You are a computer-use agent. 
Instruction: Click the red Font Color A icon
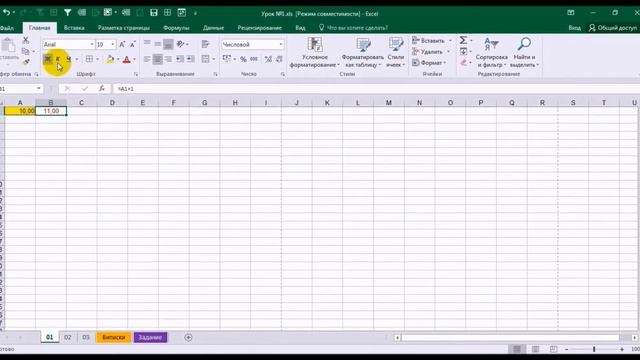127,59
